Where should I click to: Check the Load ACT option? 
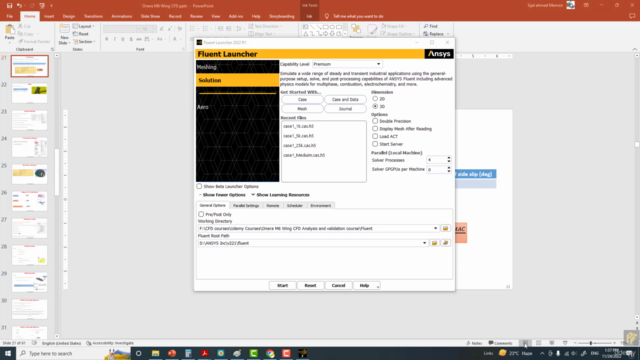click(375, 136)
